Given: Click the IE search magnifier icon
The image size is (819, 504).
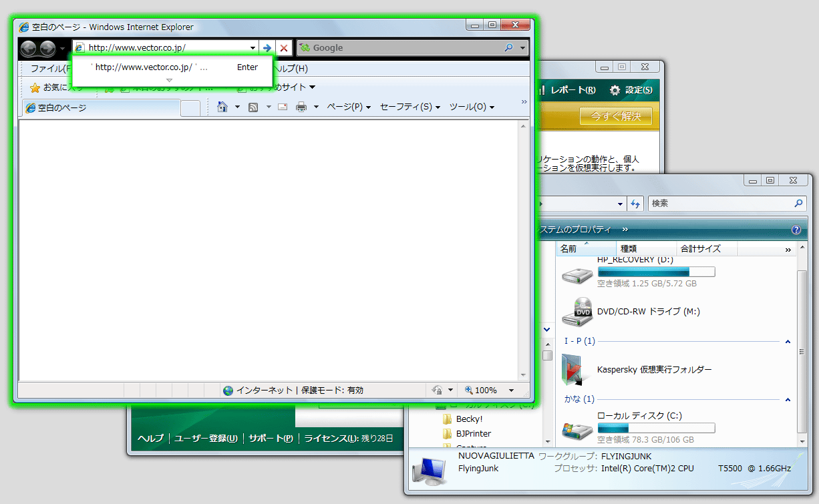Looking at the screenshot, I should tap(508, 48).
